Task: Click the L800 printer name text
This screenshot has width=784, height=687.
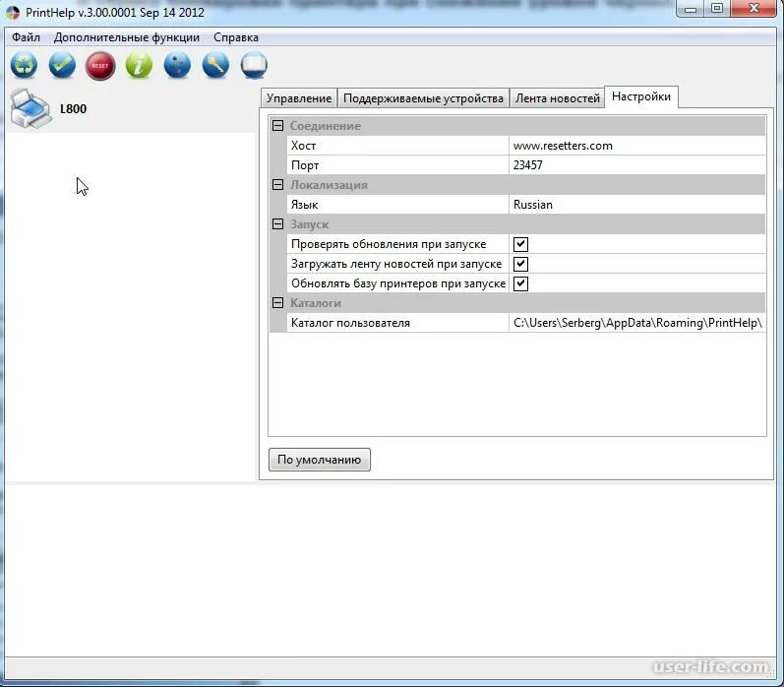Action: point(73,108)
